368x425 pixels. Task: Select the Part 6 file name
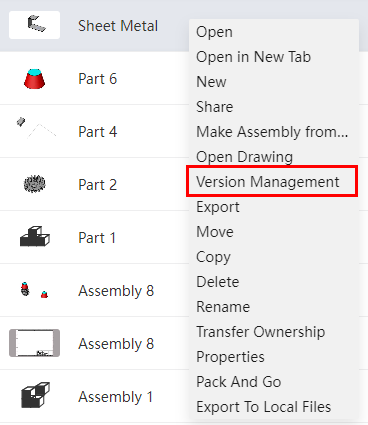click(x=97, y=79)
